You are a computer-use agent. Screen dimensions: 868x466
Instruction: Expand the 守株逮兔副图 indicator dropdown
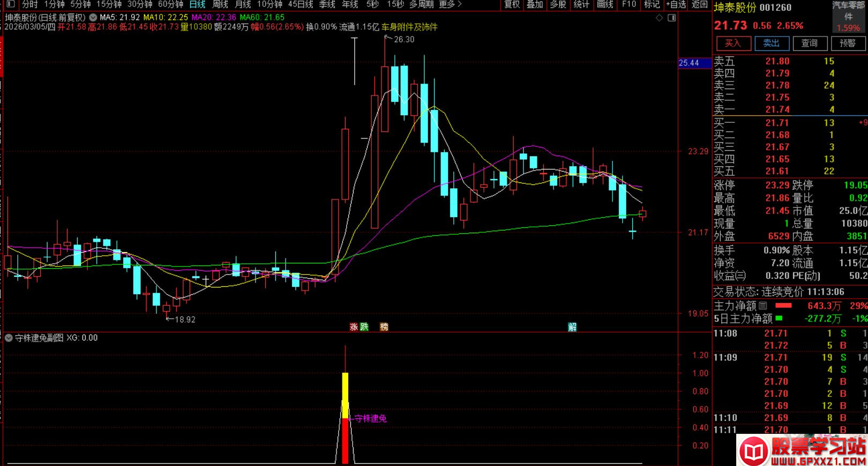click(9, 338)
